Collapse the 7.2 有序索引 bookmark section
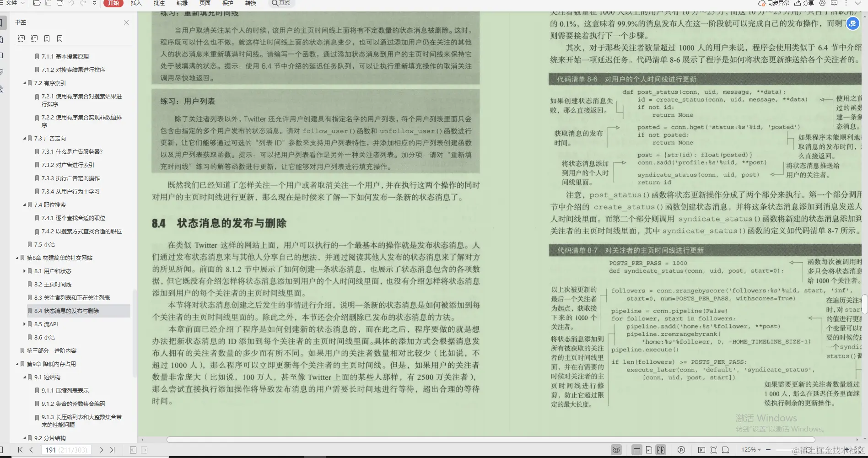 pyautogui.click(x=25, y=83)
